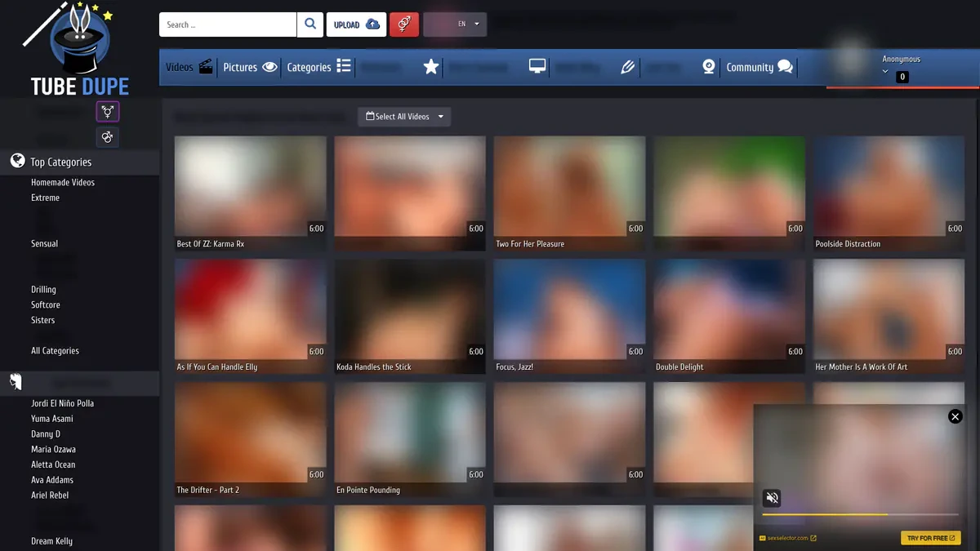Close the popup video ad
Image resolution: width=980 pixels, height=551 pixels.
[955, 416]
